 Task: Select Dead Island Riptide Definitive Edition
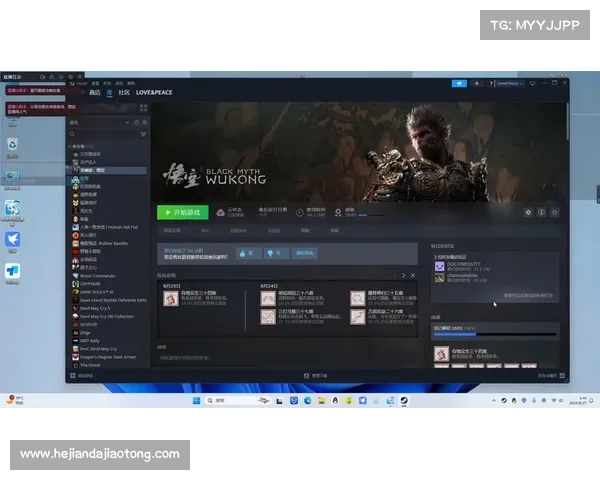[109, 300]
